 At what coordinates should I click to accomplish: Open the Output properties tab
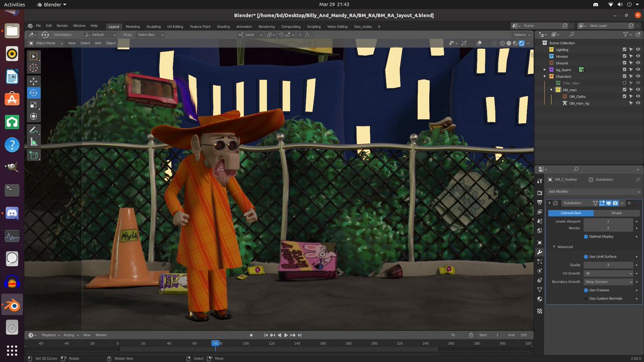point(540,202)
